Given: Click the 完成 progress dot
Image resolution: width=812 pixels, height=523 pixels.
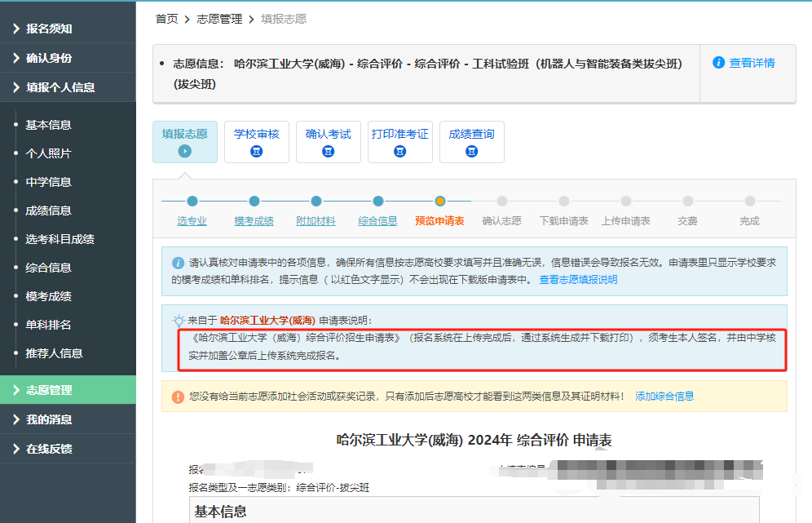Looking at the screenshot, I should 750,201.
